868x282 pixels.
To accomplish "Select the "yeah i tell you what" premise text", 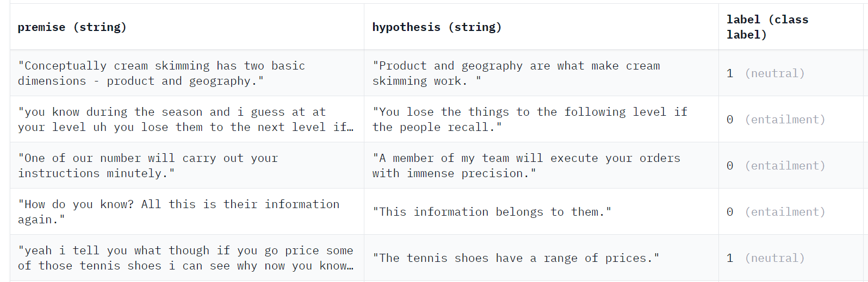I will 185,258.
